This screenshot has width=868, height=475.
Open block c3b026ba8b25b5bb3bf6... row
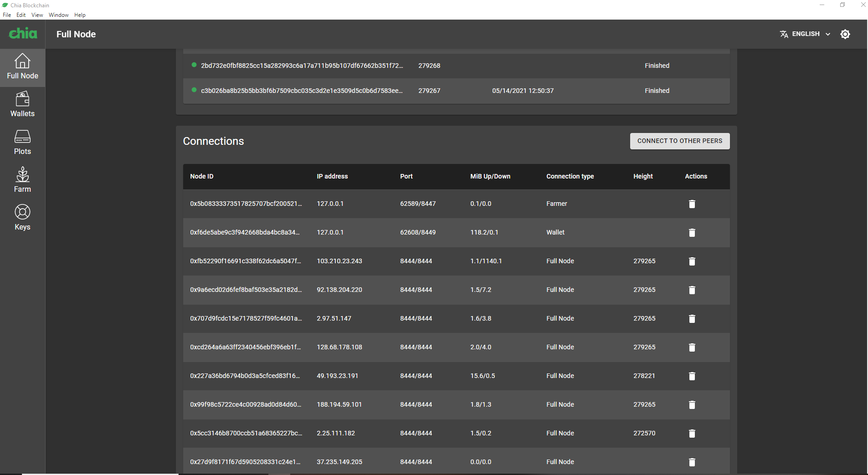[456, 91]
